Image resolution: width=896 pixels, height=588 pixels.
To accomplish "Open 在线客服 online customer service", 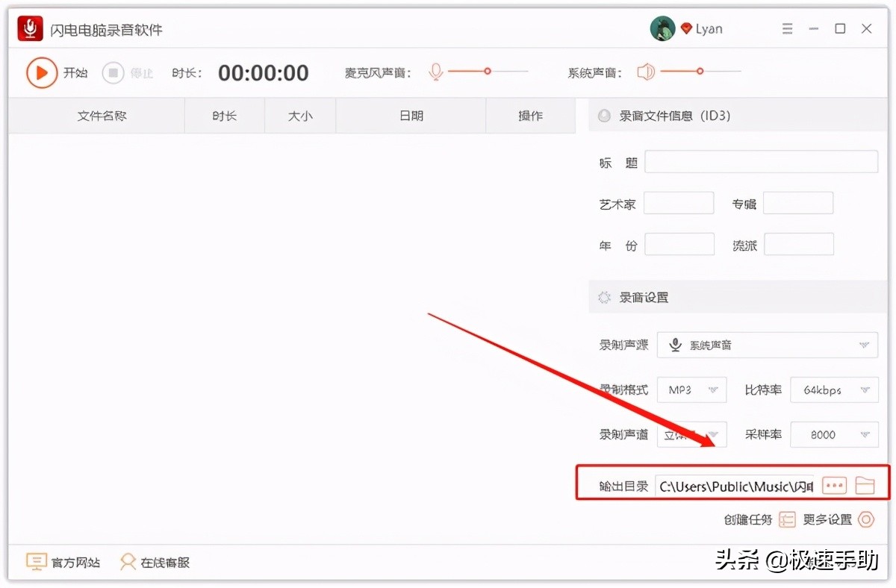I will click(x=155, y=562).
